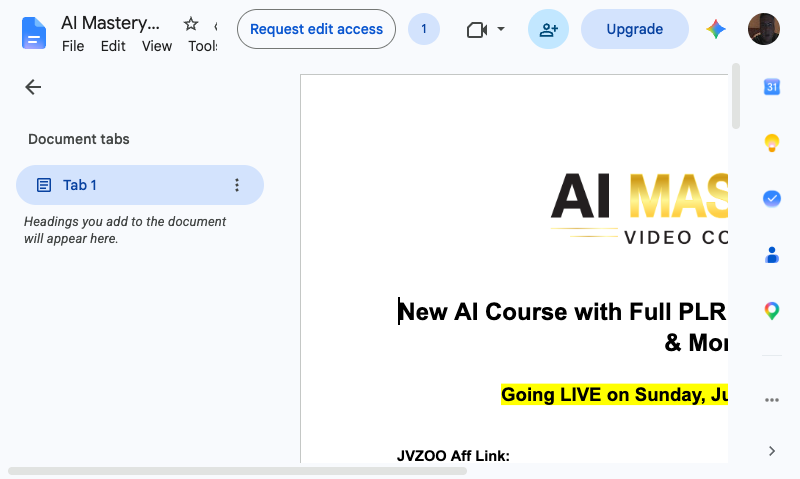Screen dimensions: 800x479
Task: Collapse side panel with chevron arrow
Action: (772, 451)
